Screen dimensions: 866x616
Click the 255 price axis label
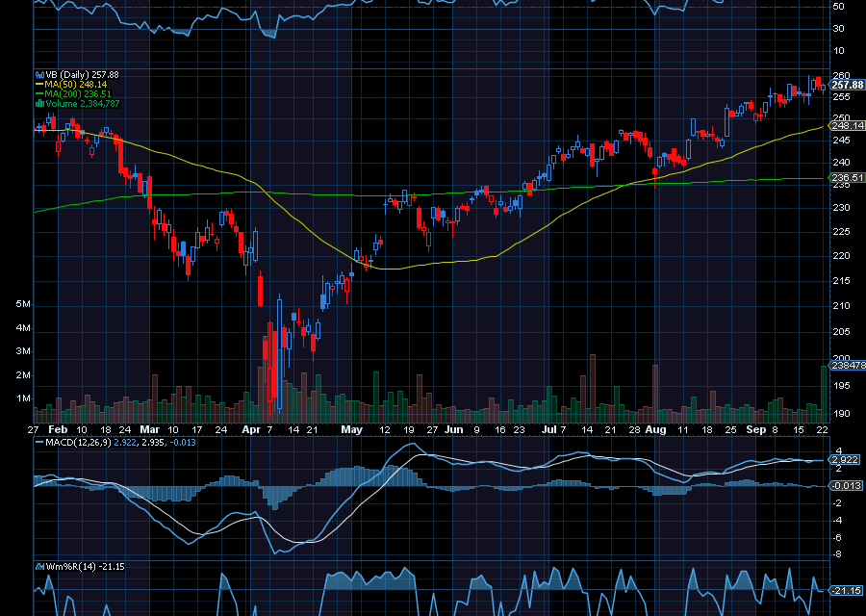pyautogui.click(x=841, y=97)
